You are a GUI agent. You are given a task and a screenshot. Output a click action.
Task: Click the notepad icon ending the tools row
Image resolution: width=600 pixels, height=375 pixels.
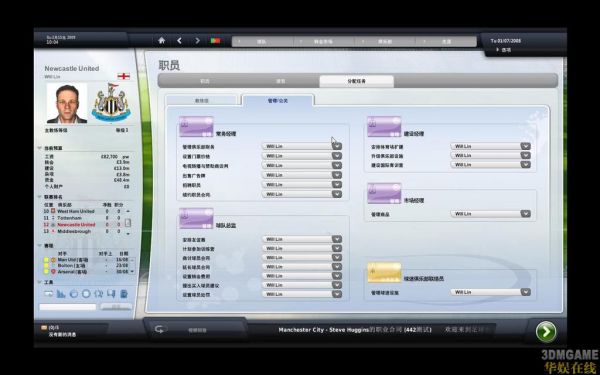click(124, 294)
